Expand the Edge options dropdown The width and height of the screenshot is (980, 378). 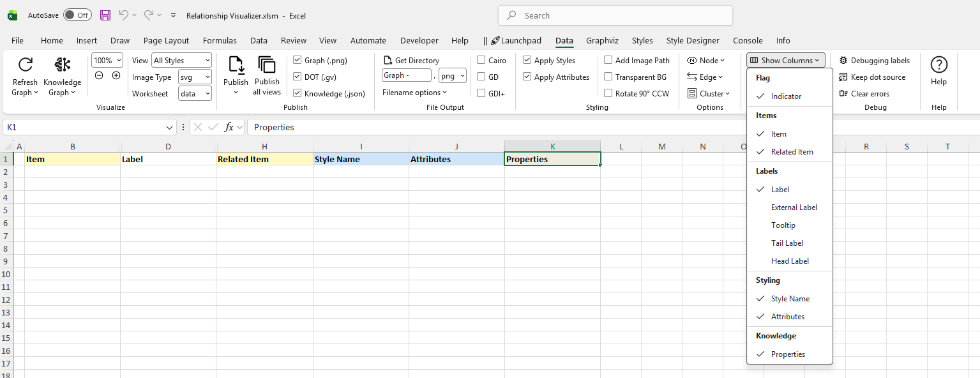tap(705, 77)
